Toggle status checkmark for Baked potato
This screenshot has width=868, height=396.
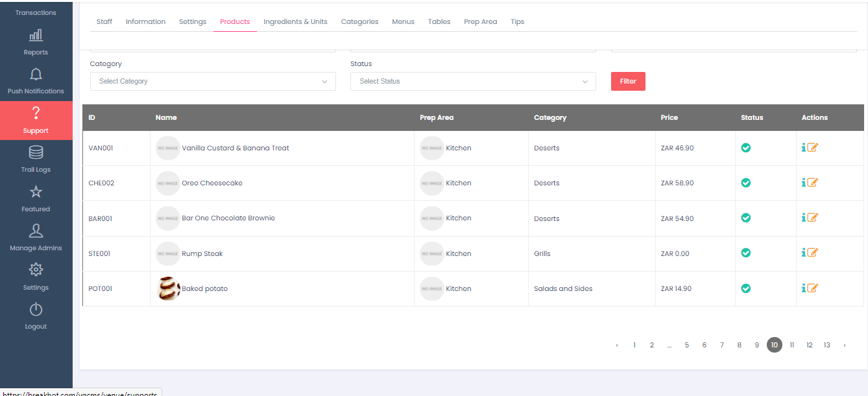(746, 288)
